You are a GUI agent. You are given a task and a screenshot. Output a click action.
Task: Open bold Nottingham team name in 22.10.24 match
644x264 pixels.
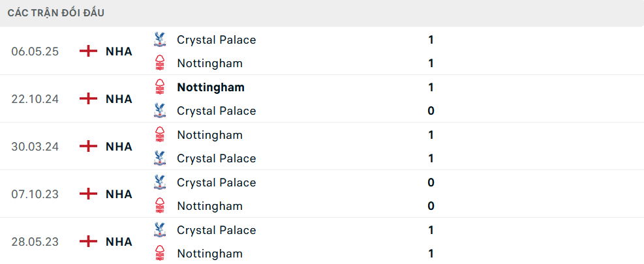tap(211, 87)
